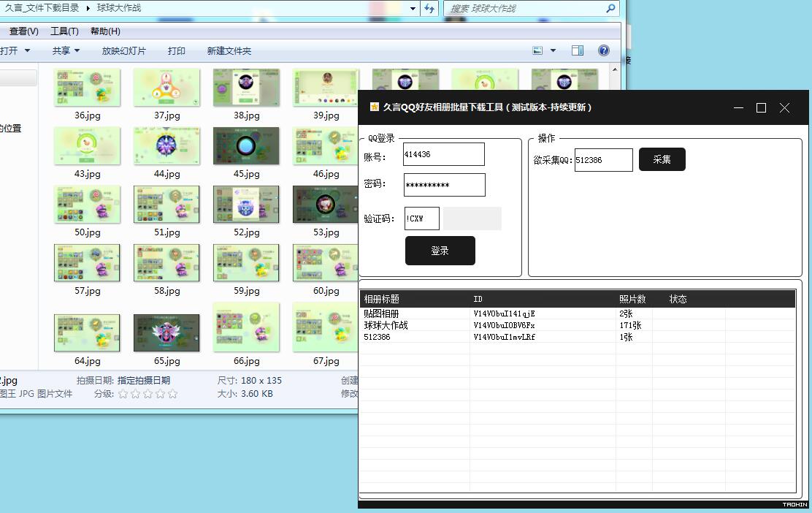The width and height of the screenshot is (812, 513).
Task: Click the file name 46.jpg
Action: tap(326, 174)
